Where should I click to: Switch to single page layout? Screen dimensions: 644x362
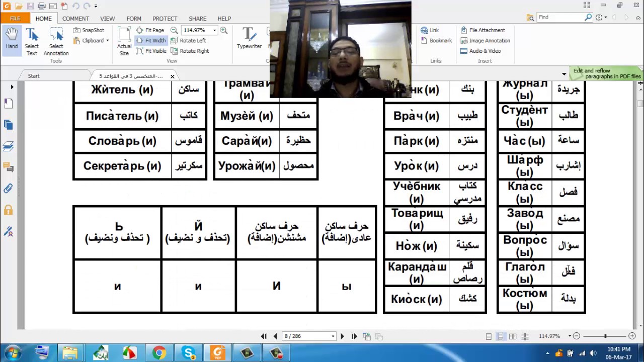(489, 336)
